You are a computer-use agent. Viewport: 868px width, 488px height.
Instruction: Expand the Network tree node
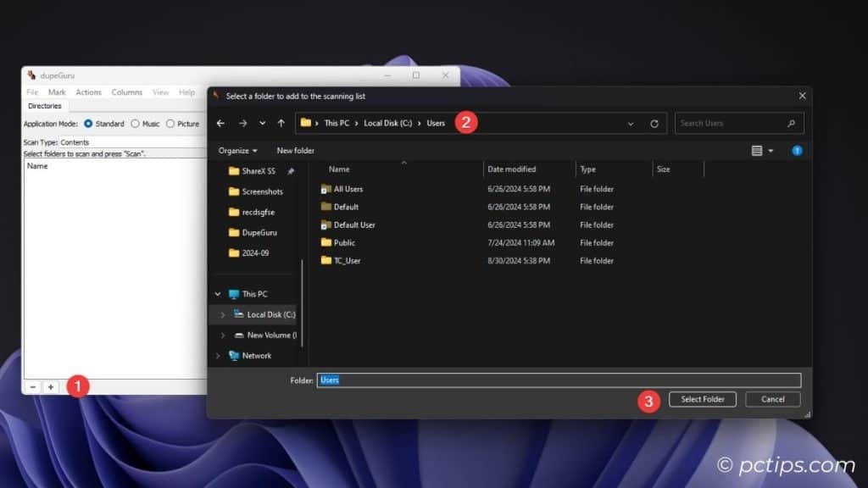[217, 356]
